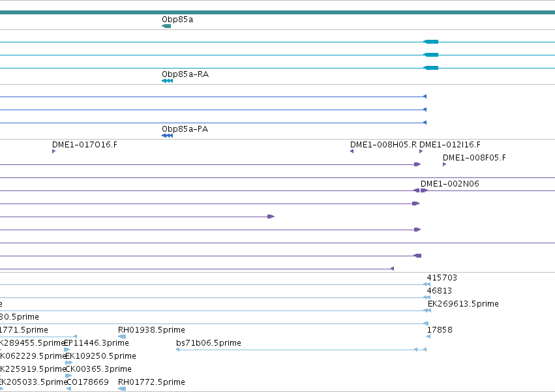The height and width of the screenshot is (392, 555).
Task: Click the CO178669 label
Action: point(87,382)
